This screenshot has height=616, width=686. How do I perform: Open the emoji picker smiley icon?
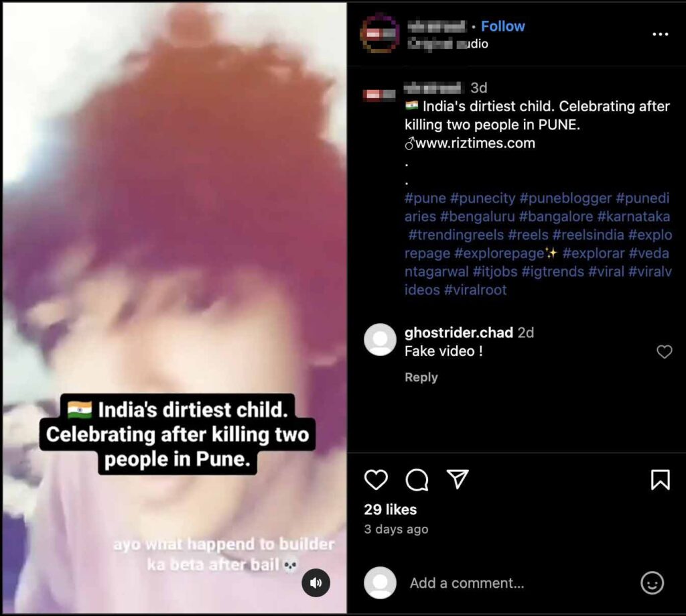click(x=652, y=582)
